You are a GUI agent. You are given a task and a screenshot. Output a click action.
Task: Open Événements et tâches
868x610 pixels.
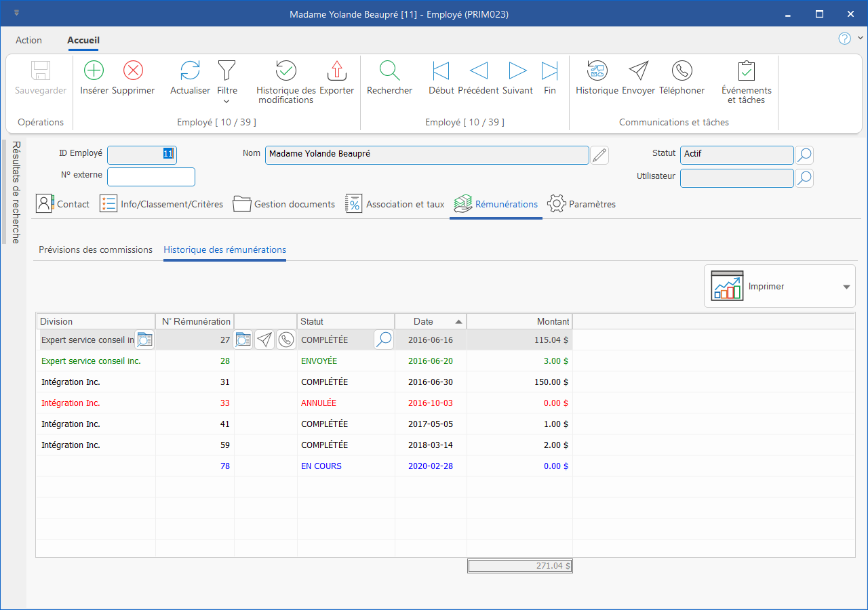coord(746,71)
